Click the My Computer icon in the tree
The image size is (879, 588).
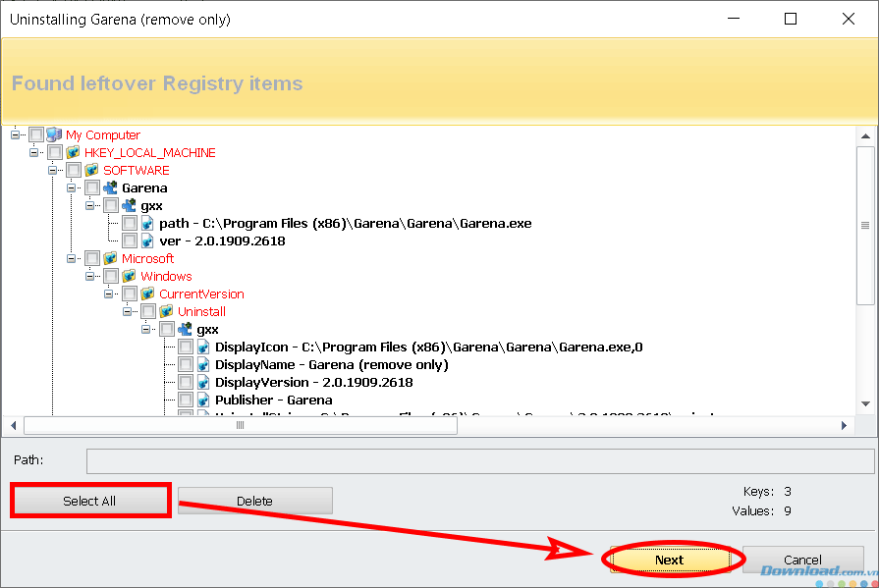54,134
